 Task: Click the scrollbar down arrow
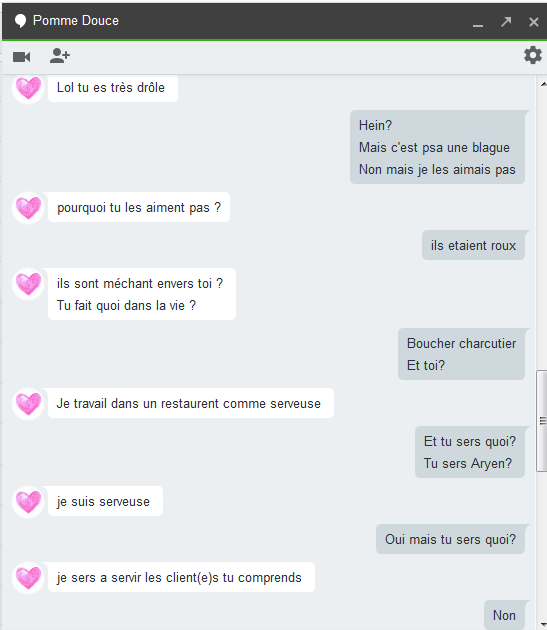[543, 624]
